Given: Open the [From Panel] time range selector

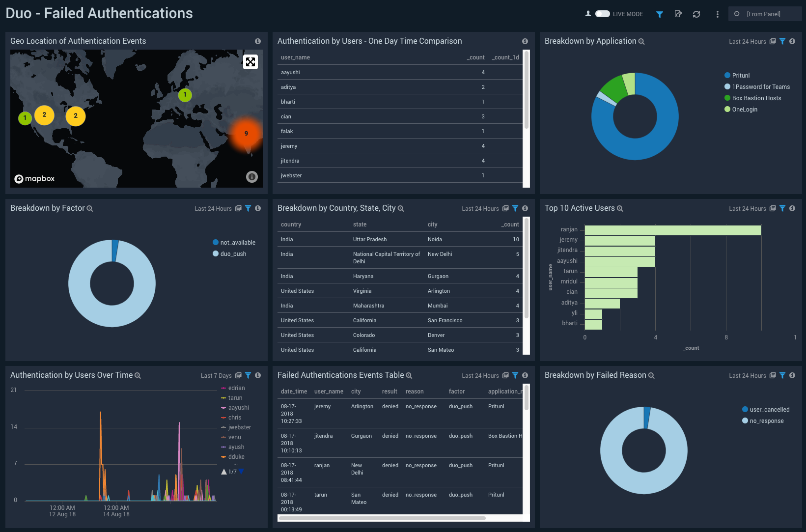Looking at the screenshot, I should pyautogui.click(x=765, y=14).
